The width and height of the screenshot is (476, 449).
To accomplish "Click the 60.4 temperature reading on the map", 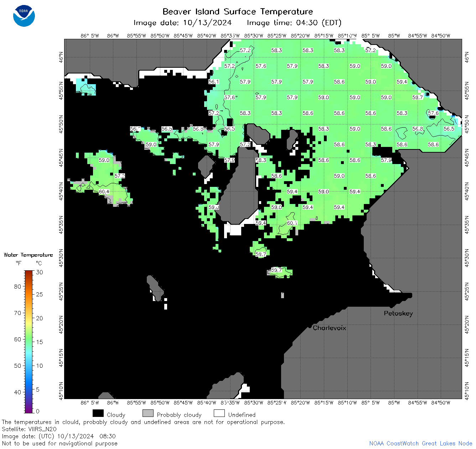I will coord(104,192).
